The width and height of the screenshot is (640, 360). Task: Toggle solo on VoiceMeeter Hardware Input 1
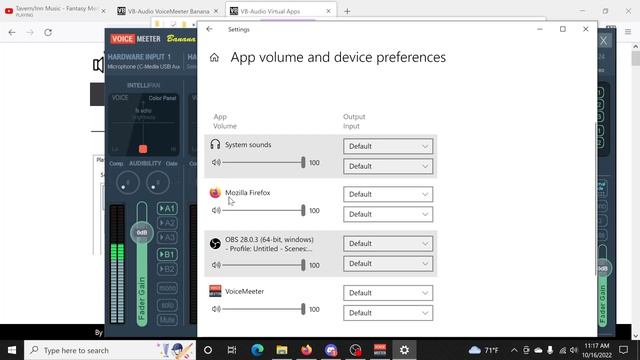tap(167, 305)
